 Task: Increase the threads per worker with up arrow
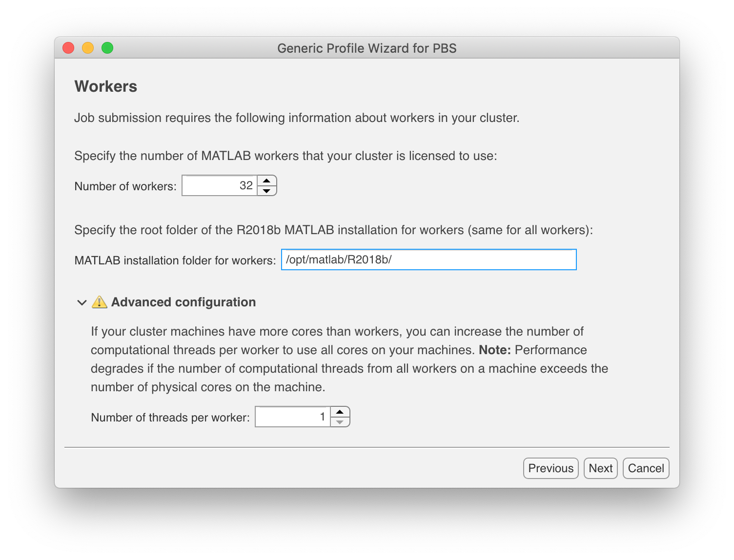coord(340,412)
